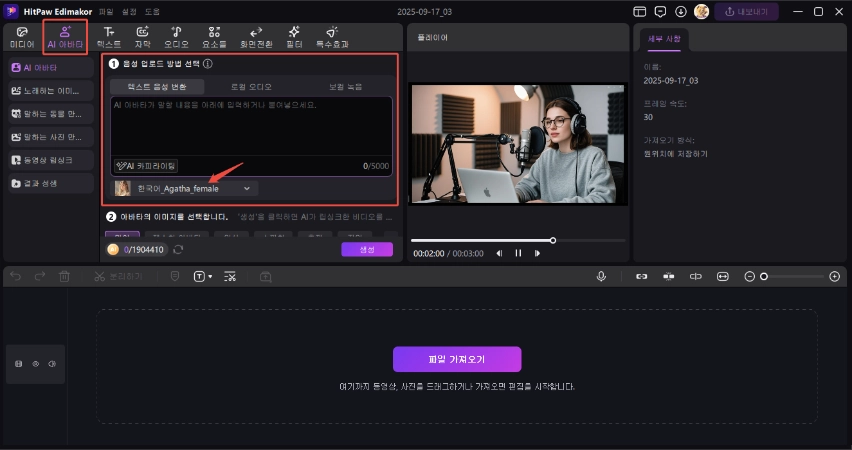The image size is (852, 450).
Task: Toggle track visibility eye icon on timeline
Action: click(x=35, y=364)
